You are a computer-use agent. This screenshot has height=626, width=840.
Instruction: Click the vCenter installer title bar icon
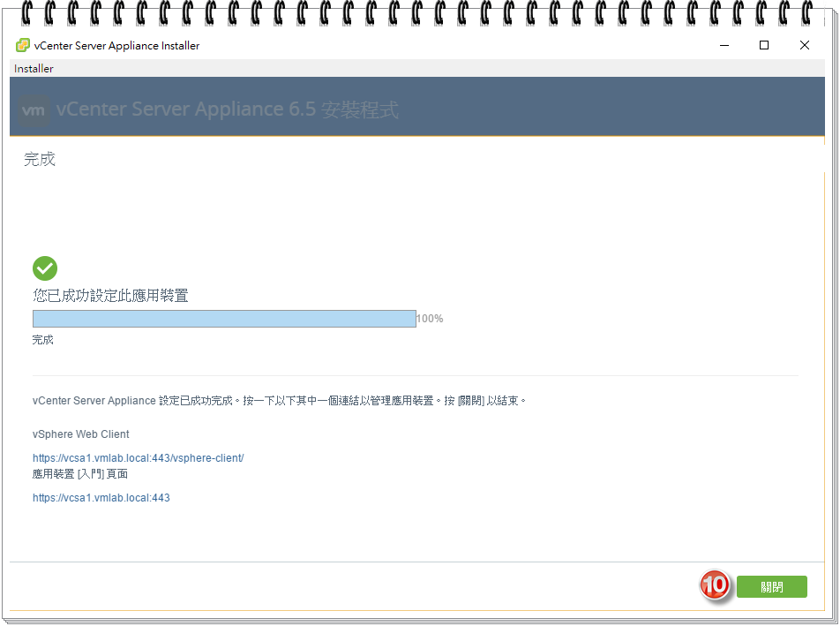coord(23,46)
